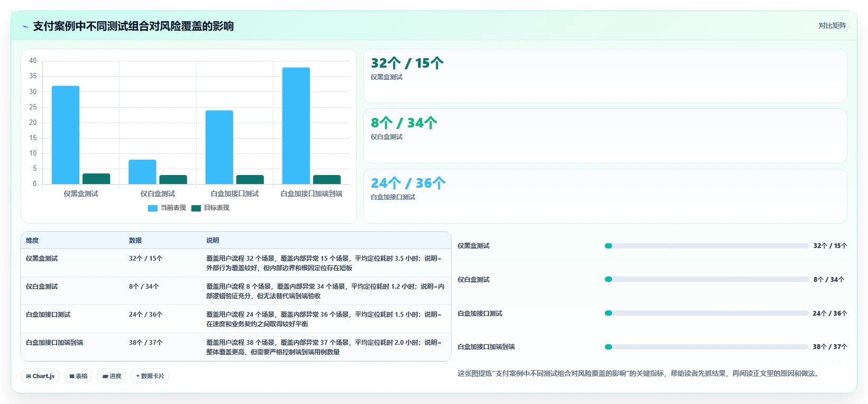This screenshot has width=868, height=404.
Task: Click the green target bar for 白盒加接口加端到端
Action: coord(327,179)
